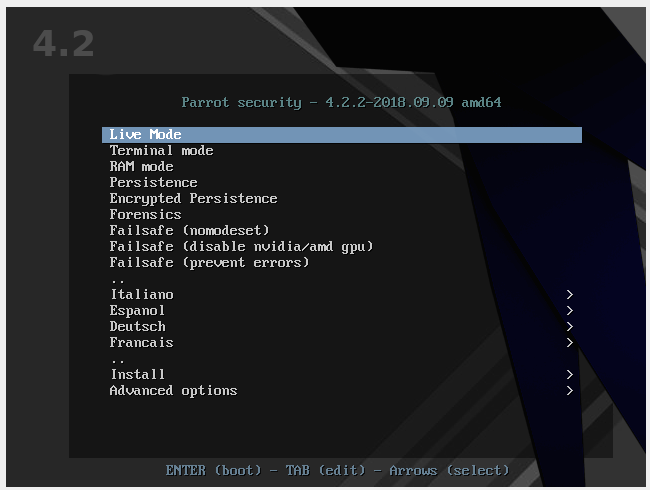
Task: Click the arrow beside Advanced options
Action: coord(569,391)
